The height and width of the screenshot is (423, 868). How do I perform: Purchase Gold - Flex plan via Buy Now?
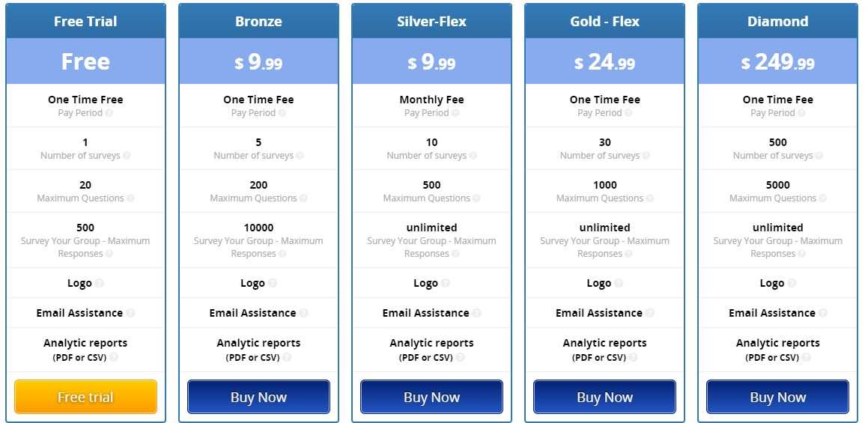(604, 397)
